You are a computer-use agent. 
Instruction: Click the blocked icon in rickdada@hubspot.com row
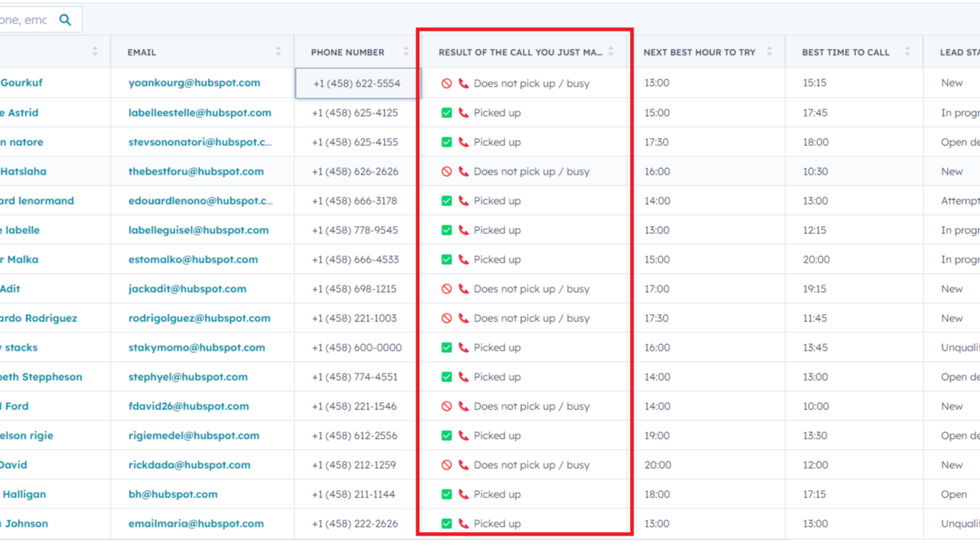[446, 465]
